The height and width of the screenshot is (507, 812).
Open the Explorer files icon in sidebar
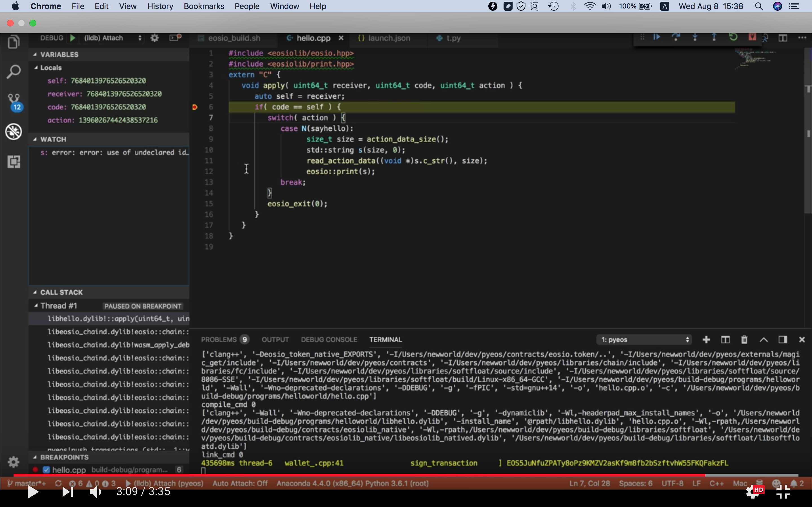tap(14, 43)
